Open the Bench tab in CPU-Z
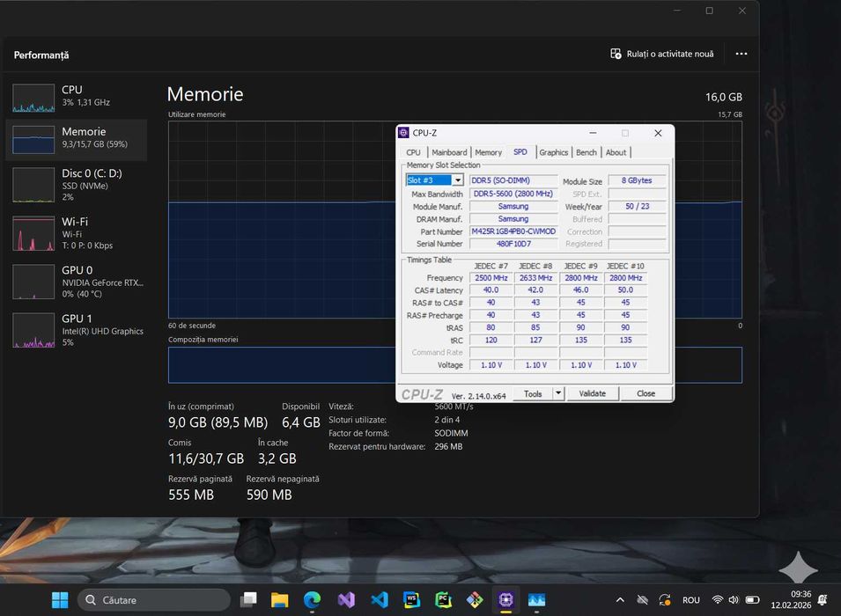The width and height of the screenshot is (841, 616). 586,152
